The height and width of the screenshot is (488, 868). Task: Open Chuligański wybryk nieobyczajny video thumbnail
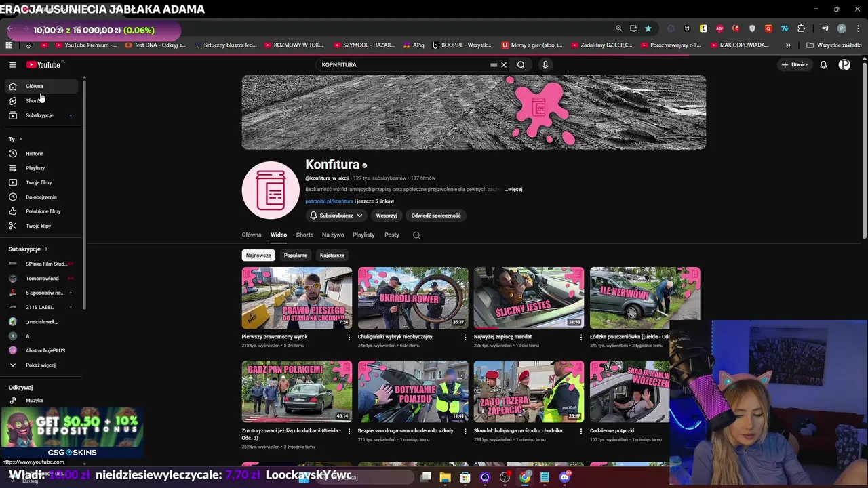pos(413,298)
